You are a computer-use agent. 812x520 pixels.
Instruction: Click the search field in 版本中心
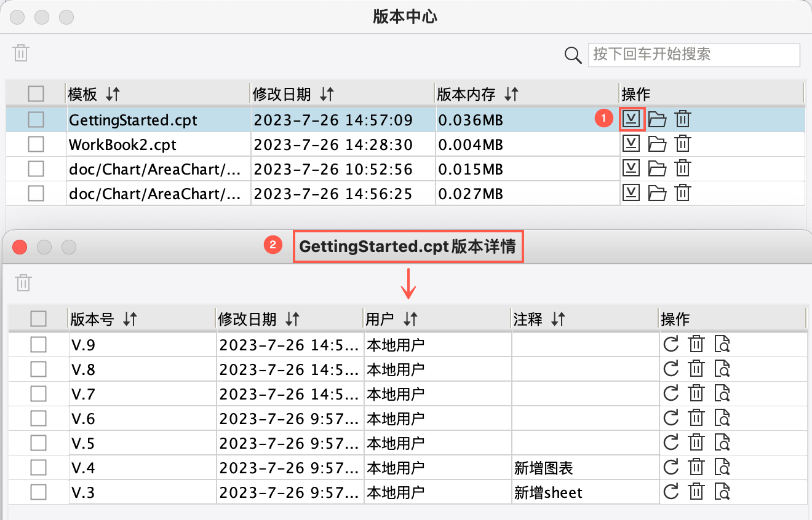coord(693,55)
